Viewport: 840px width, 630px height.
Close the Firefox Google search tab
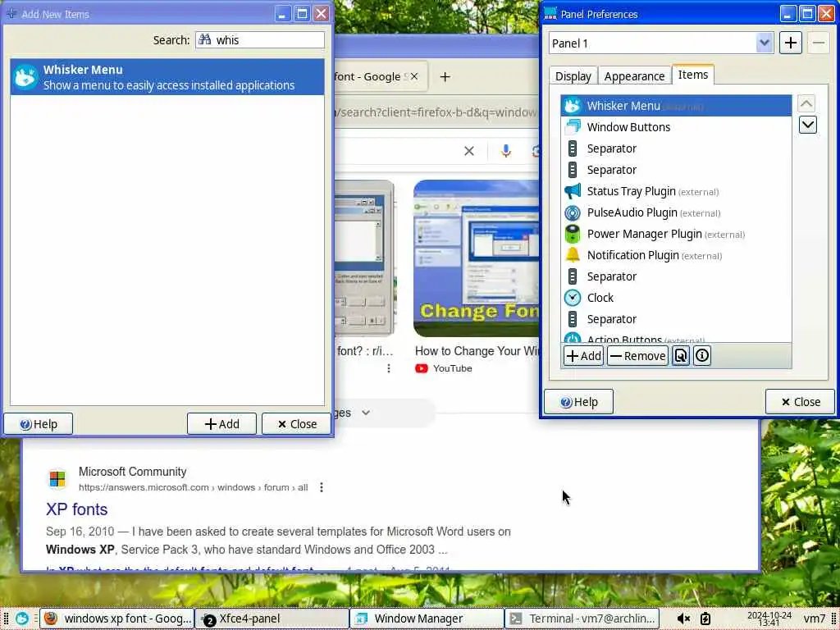[414, 76]
